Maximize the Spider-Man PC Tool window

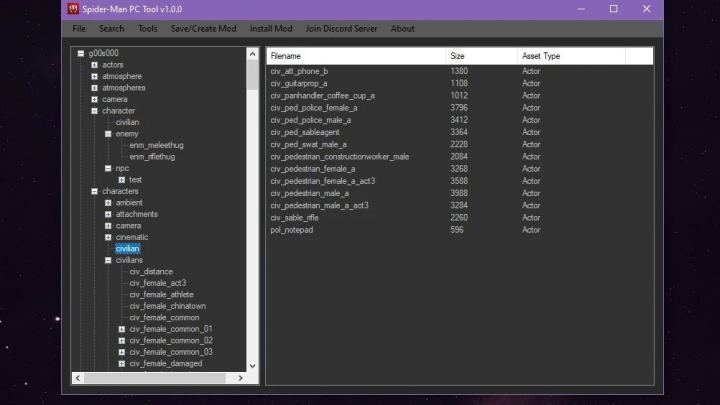[613, 9]
